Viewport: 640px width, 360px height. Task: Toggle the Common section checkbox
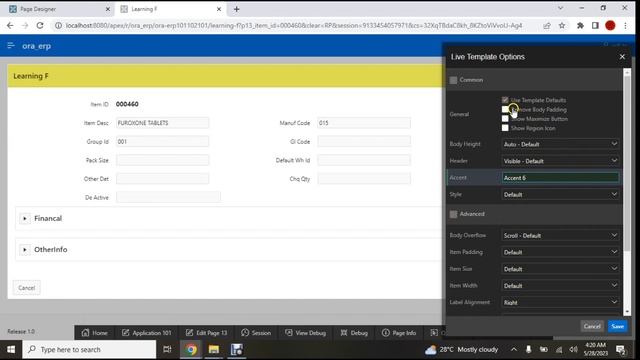click(x=453, y=80)
